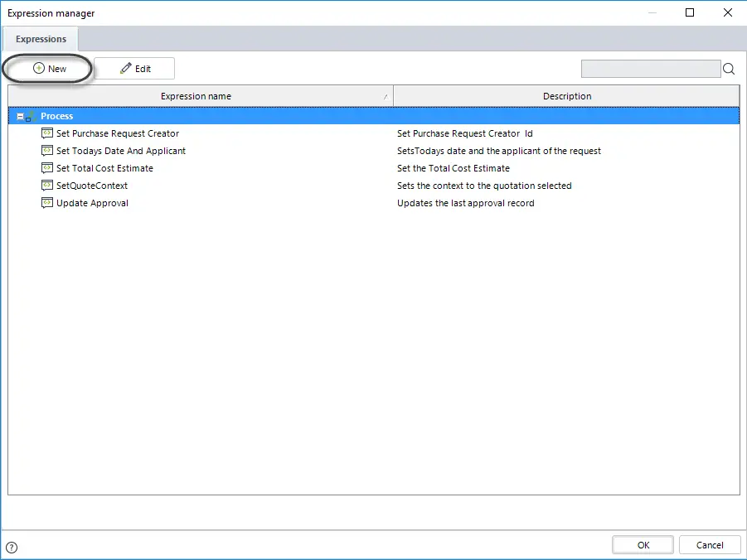Open the help question mark icon
This screenshot has width=747, height=560.
coord(12,548)
